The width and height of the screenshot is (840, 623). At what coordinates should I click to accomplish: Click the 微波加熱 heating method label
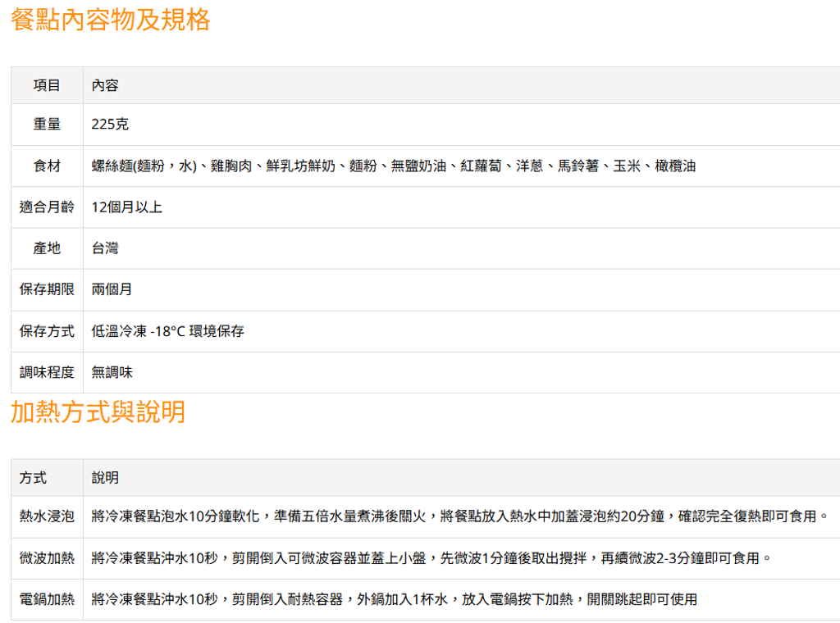[45, 559]
